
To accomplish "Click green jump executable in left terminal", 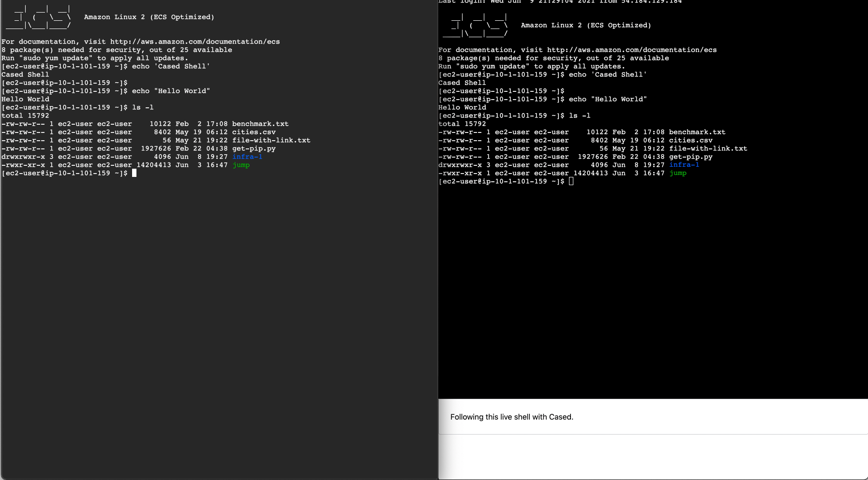I will pos(241,165).
